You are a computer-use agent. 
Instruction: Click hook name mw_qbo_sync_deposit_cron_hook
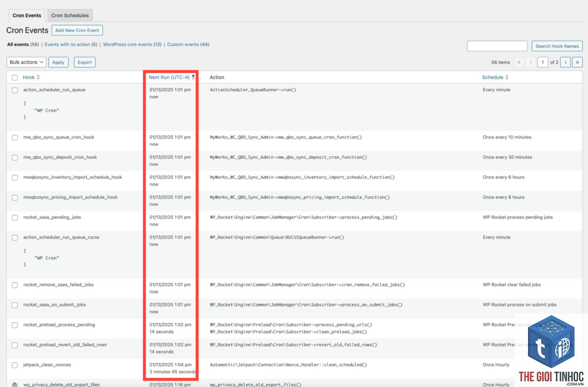tap(60, 157)
